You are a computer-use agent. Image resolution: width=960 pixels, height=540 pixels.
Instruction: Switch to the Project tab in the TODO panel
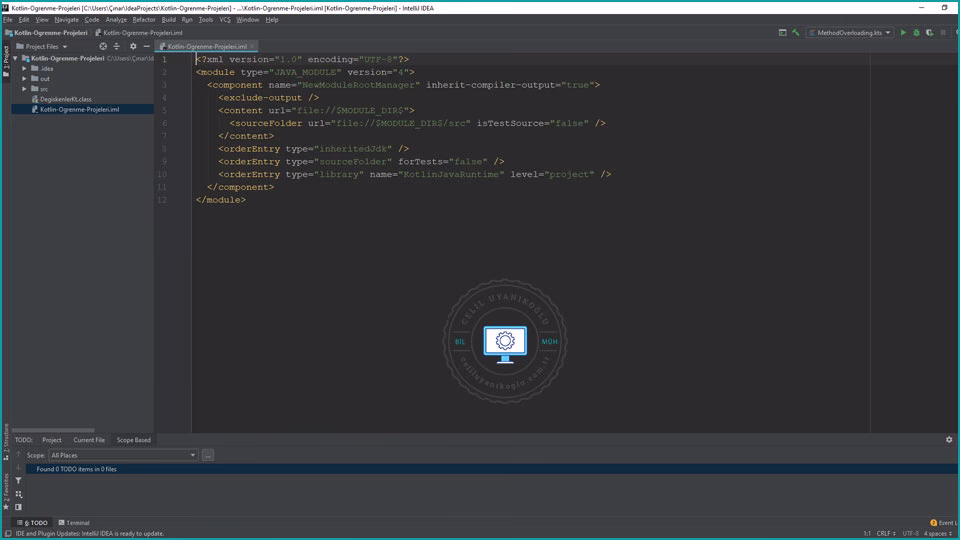coord(51,440)
